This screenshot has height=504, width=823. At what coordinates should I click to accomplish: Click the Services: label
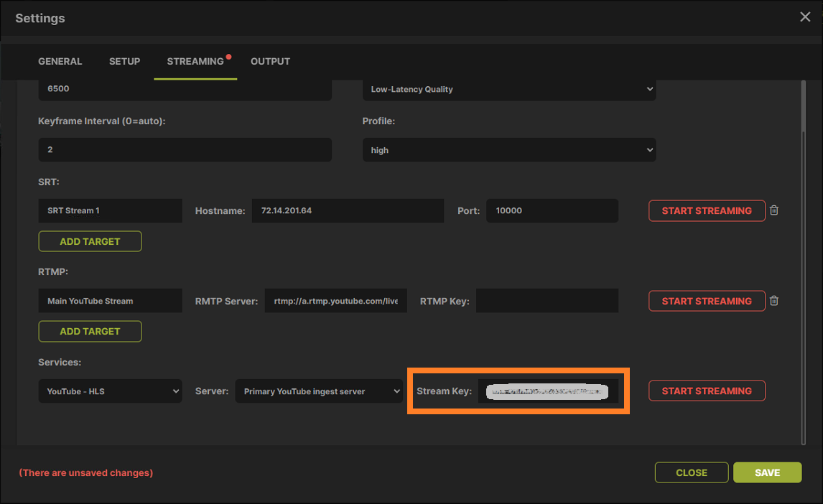(60, 363)
